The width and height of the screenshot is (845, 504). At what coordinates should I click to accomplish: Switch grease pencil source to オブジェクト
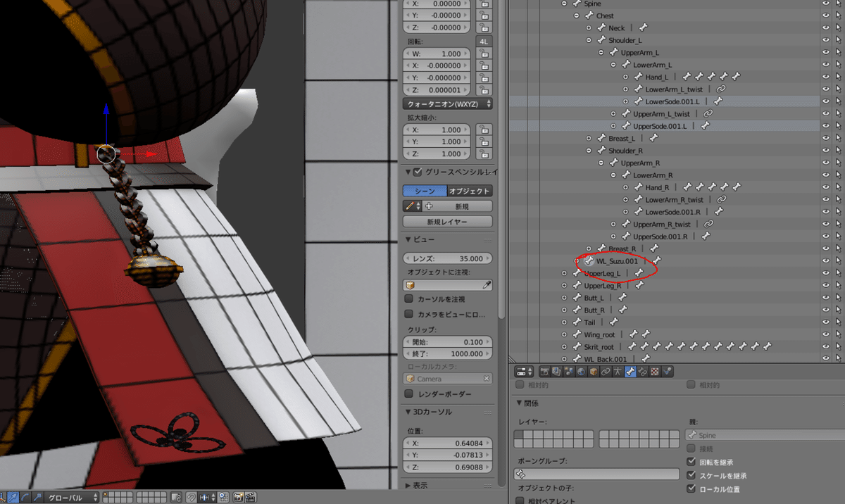click(470, 191)
